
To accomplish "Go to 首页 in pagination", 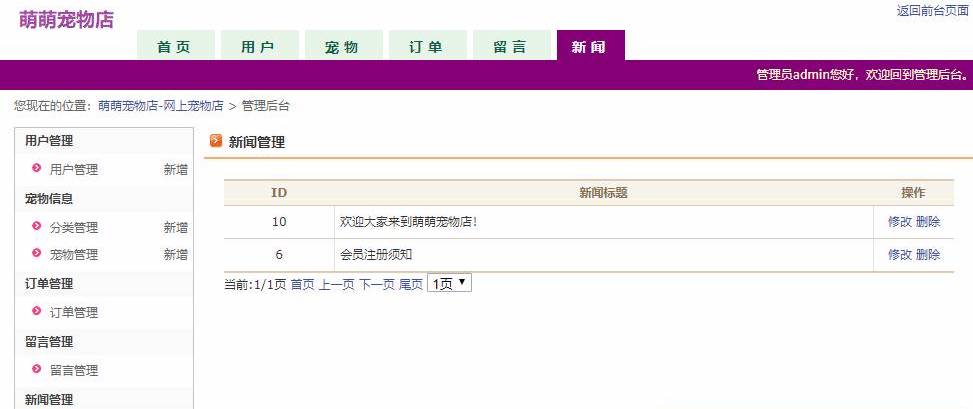I will coord(303,284).
